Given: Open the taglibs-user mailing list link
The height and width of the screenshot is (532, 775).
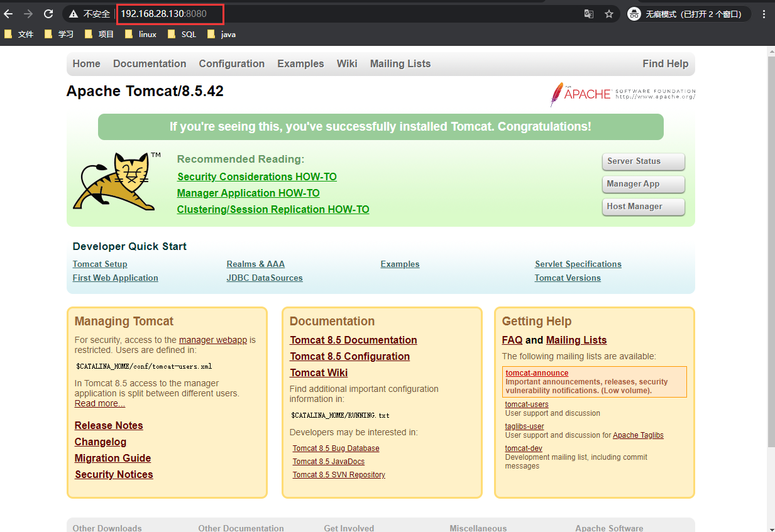Looking at the screenshot, I should pyautogui.click(x=524, y=426).
